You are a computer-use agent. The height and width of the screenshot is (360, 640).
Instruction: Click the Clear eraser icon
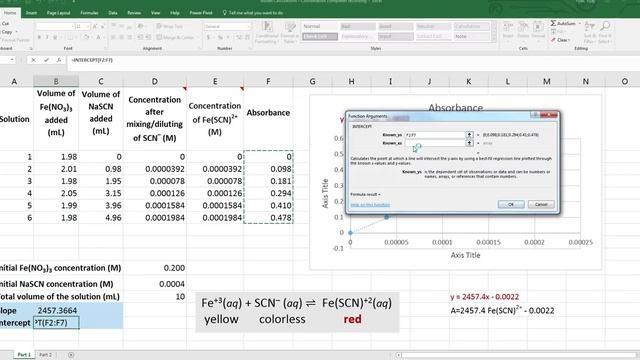pyautogui.click(x=553, y=40)
